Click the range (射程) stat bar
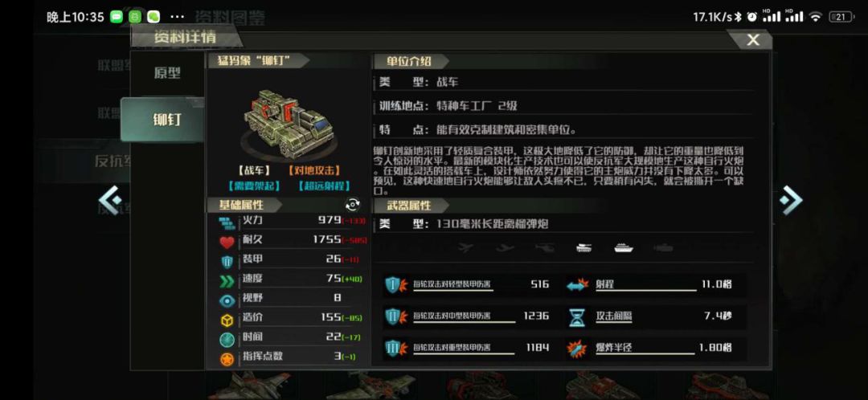The width and height of the screenshot is (868, 400). (x=656, y=285)
